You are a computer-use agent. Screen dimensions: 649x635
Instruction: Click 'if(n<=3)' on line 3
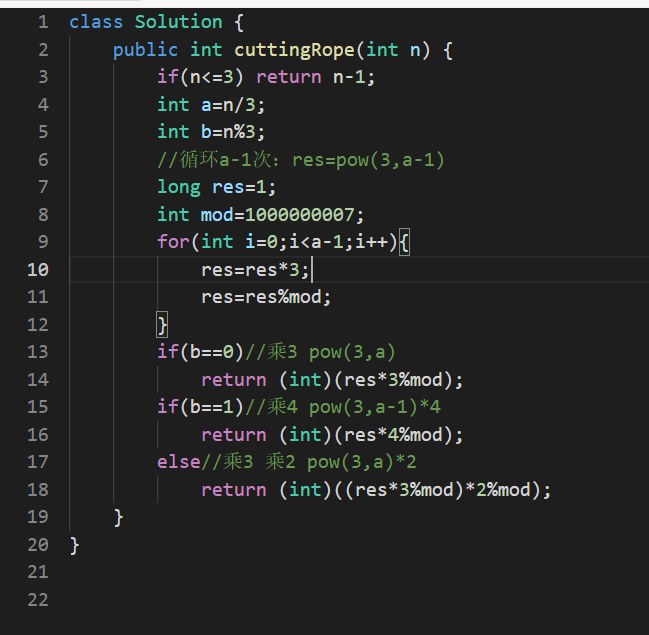[200, 77]
